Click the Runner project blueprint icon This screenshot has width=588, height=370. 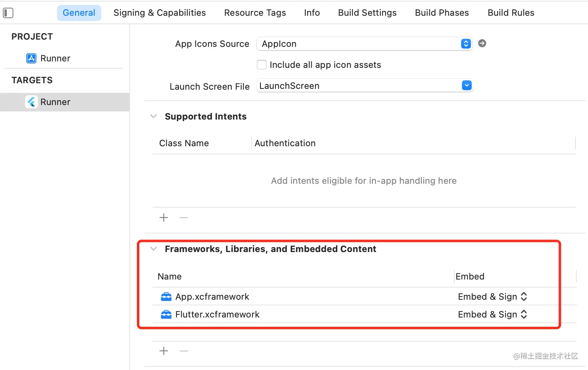[x=31, y=59]
